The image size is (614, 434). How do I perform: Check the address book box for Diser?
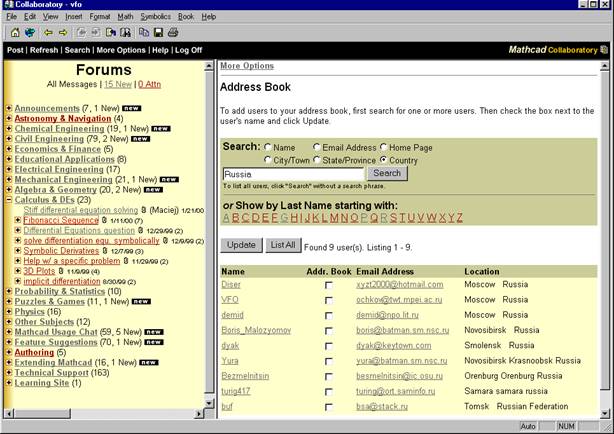[x=329, y=285]
